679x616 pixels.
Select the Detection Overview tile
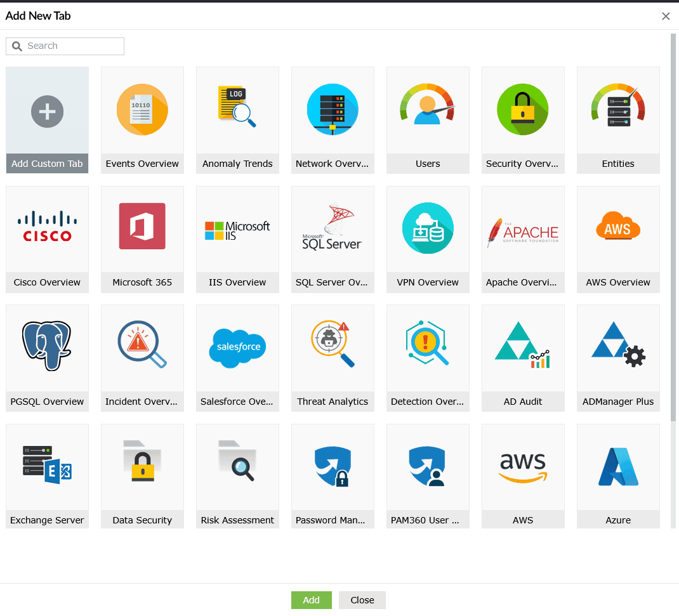click(x=428, y=358)
